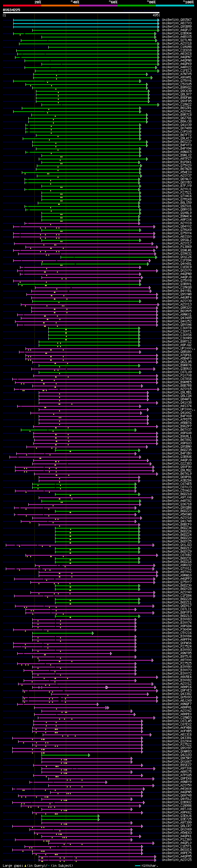The height and width of the screenshot is (868, 197).
Task: Select the UniRef100_C6T4E5 hit label
Action: coord(177,483)
